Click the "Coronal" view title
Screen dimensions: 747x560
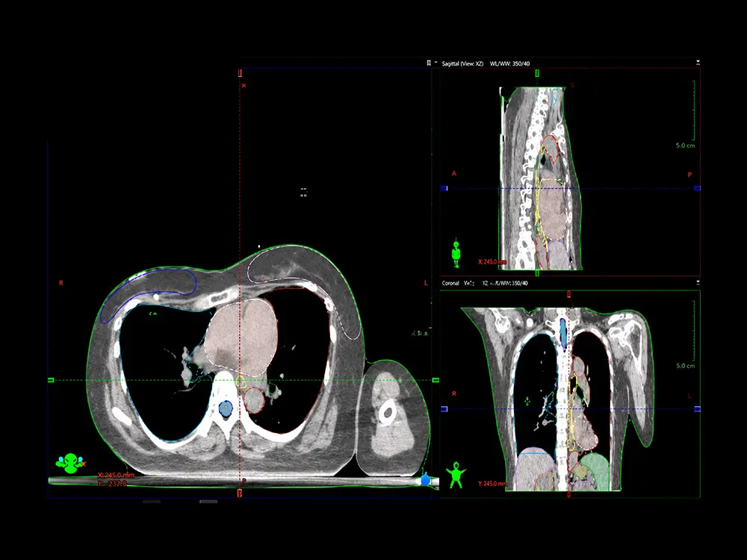pyautogui.click(x=450, y=283)
